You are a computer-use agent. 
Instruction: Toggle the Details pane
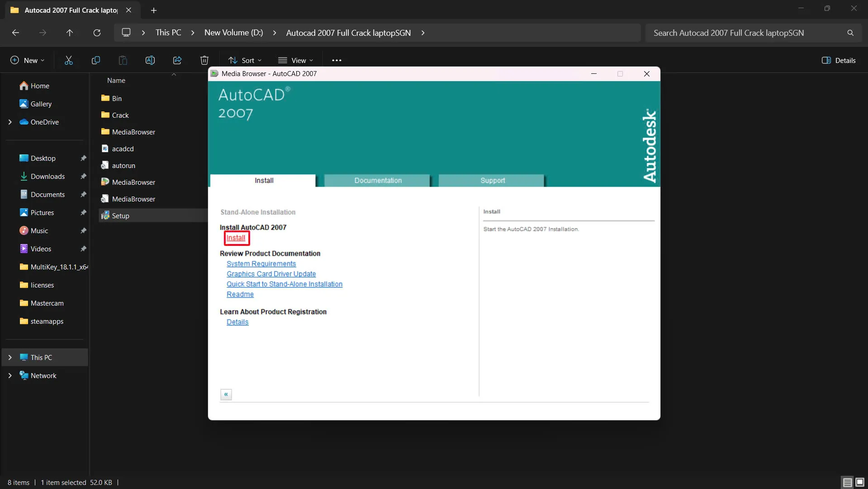click(839, 60)
